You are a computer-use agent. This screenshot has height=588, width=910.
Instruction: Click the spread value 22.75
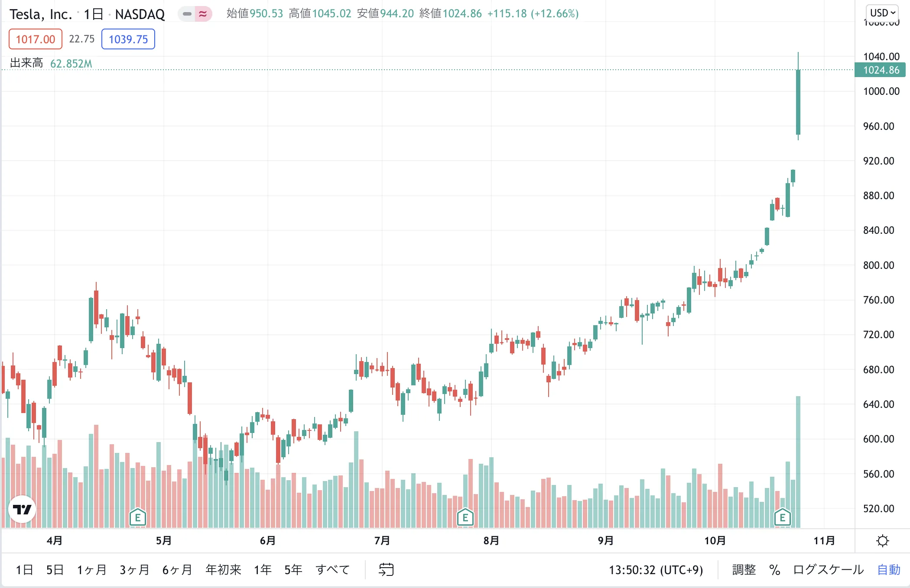(81, 39)
